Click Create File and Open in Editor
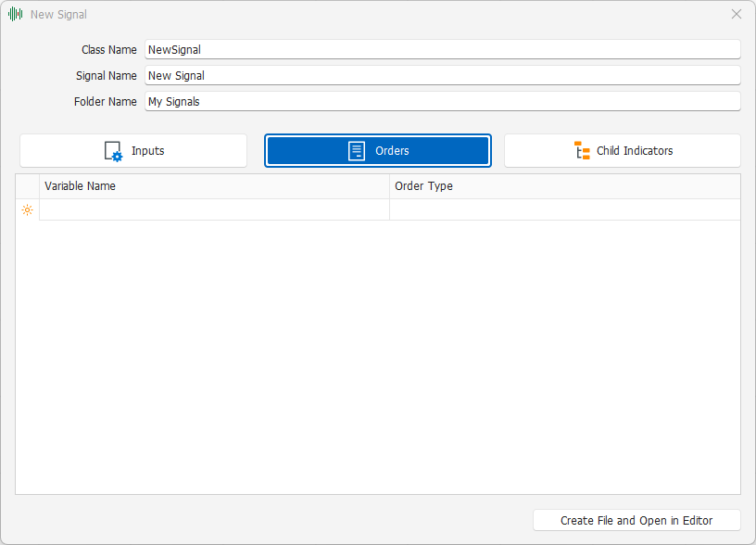 636,520
